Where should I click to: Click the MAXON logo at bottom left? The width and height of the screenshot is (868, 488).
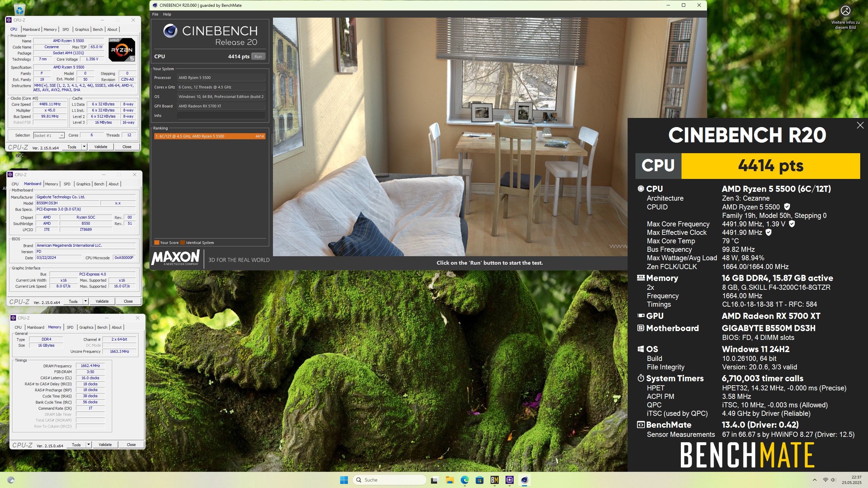pyautogui.click(x=176, y=258)
